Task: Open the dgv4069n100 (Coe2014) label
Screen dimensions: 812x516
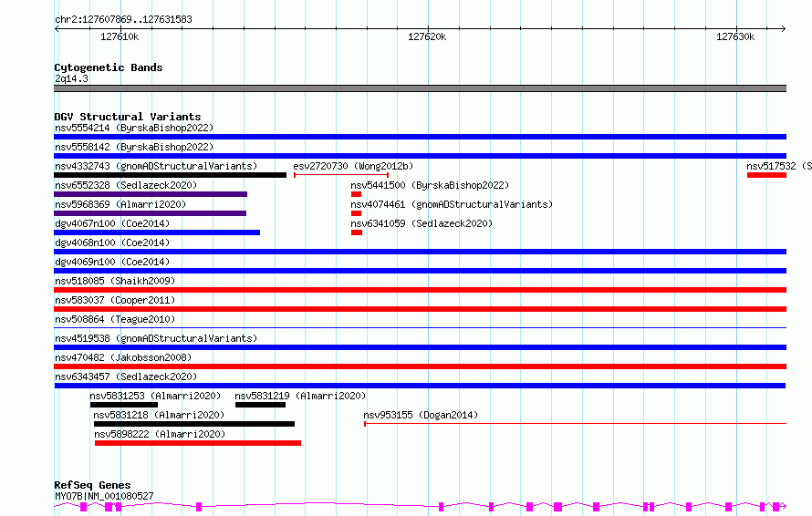Action: [112, 262]
